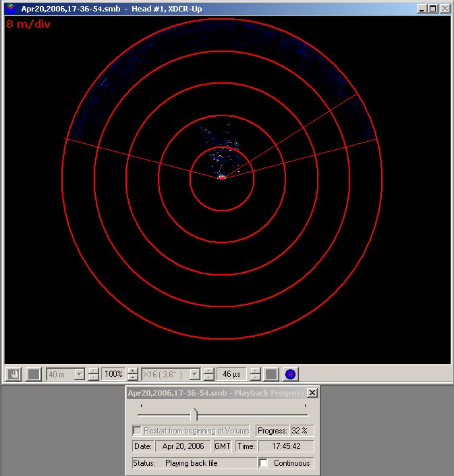Image resolution: width=454 pixels, height=476 pixels.
Task: Select the hand pan tool
Action: pos(13,374)
